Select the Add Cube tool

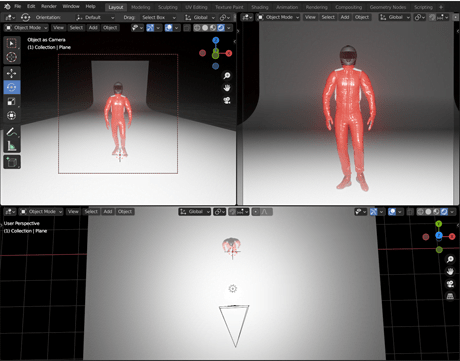click(12, 162)
